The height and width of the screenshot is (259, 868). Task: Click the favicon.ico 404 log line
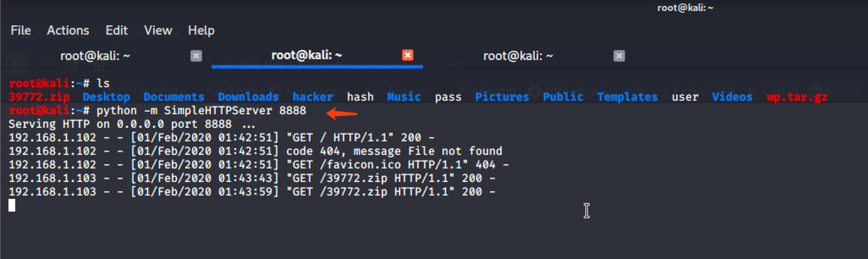258,165
